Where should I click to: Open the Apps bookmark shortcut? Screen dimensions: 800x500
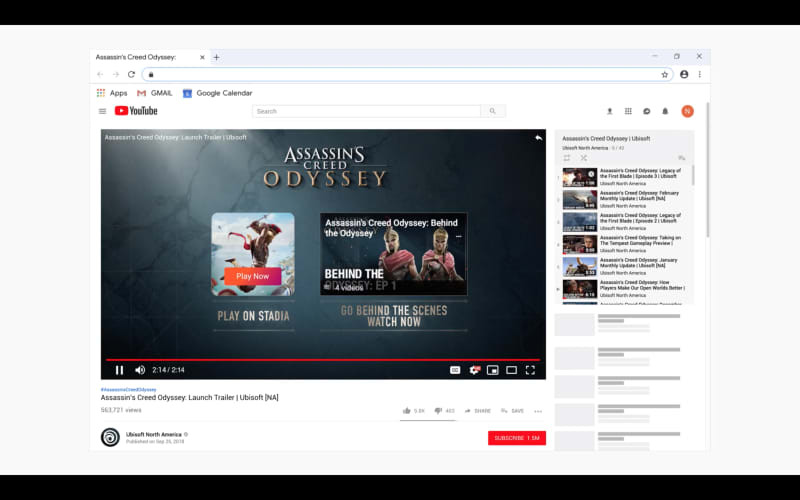(112, 93)
